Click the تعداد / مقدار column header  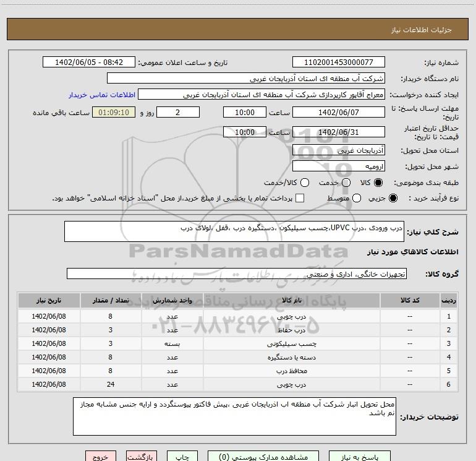[111, 301]
